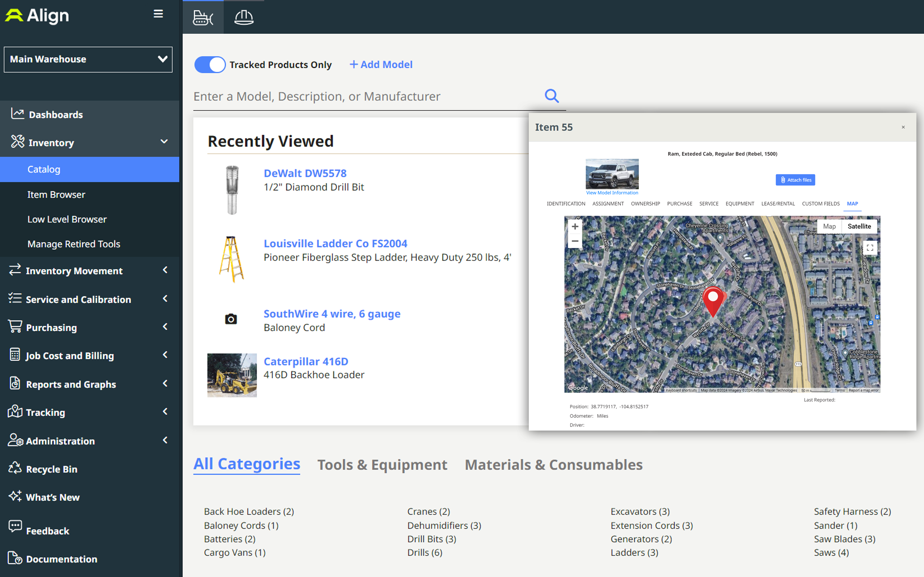Click the red map location pin
The height and width of the screenshot is (577, 924).
pyautogui.click(x=713, y=301)
